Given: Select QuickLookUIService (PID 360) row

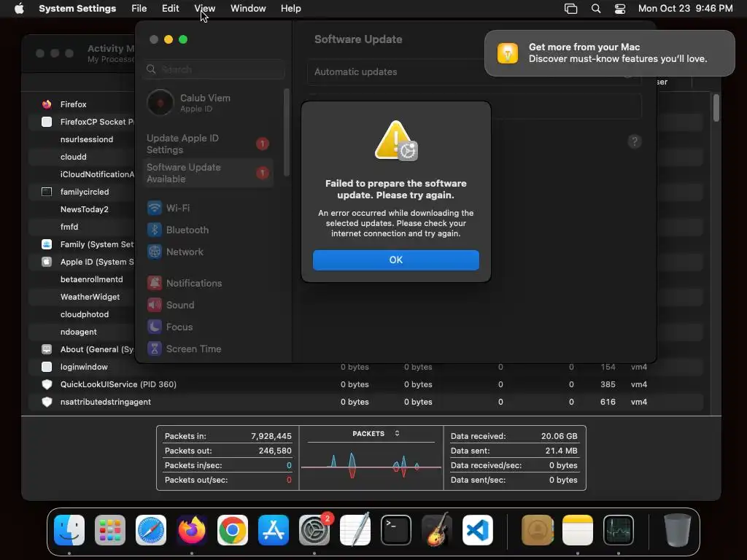Looking at the screenshot, I should pyautogui.click(x=366, y=385).
